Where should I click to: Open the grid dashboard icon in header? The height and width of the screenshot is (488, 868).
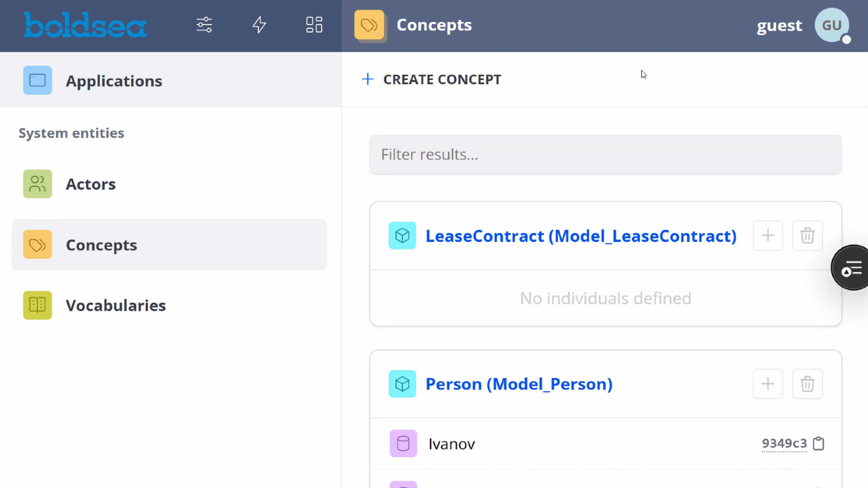point(314,25)
